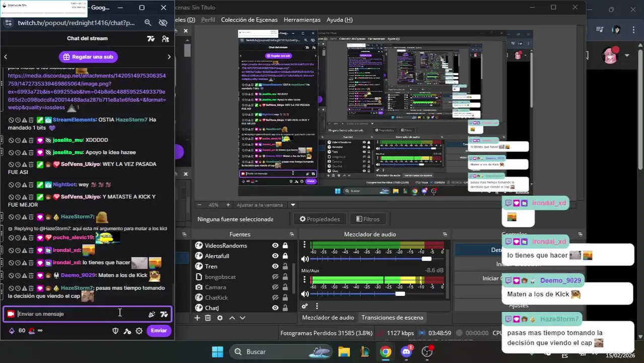
Task: Open the shield moderation icon
Action: pos(115,331)
